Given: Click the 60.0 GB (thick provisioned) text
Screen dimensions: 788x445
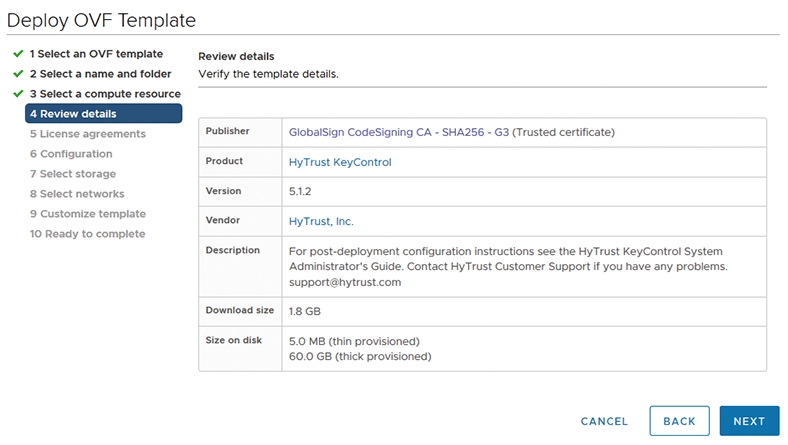Looking at the screenshot, I should click(x=360, y=357).
